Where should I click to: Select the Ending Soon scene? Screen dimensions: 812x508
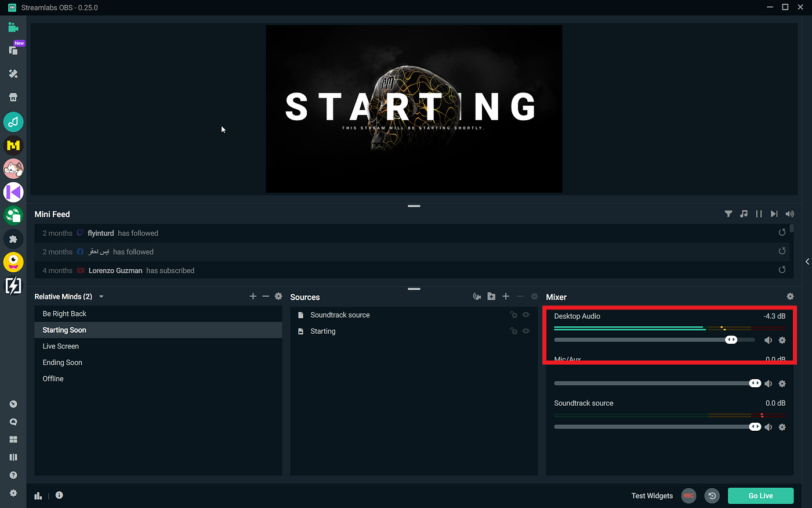point(158,362)
